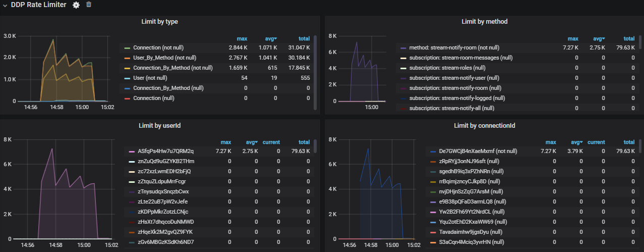Open the Limit by method panel title
Screen dimensions: 644x252
(484, 22)
